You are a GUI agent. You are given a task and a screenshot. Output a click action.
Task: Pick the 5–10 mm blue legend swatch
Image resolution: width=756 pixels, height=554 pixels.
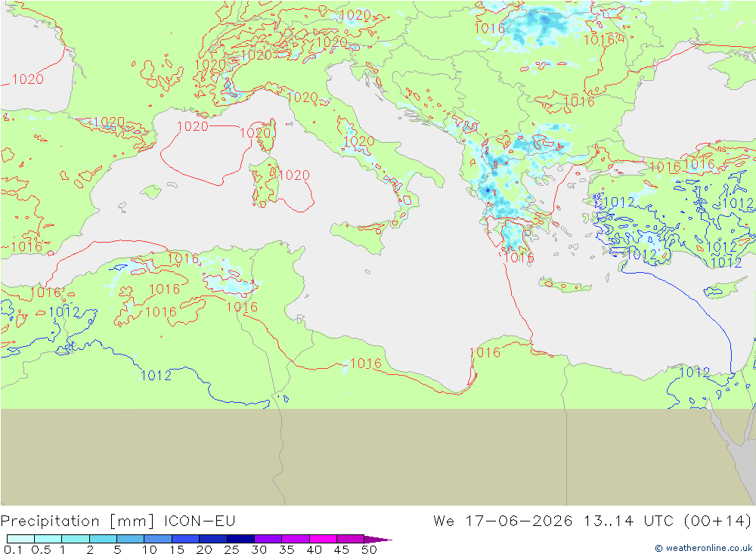point(130,539)
